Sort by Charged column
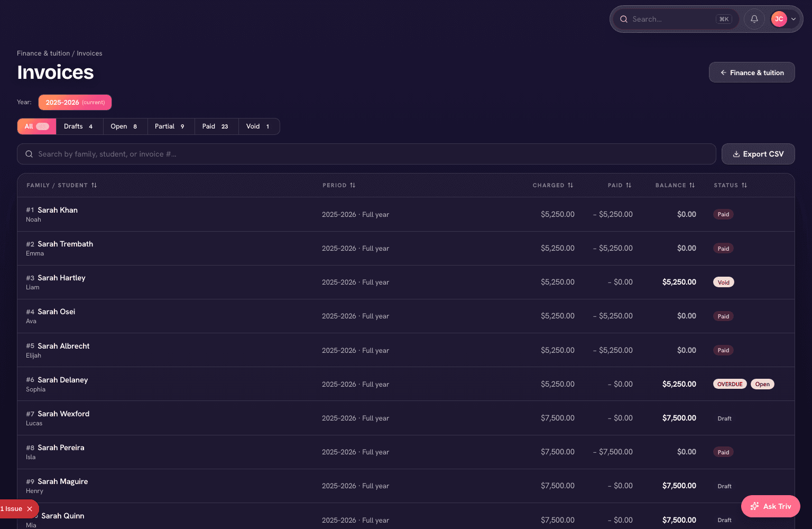Screen dimensions: 812x529 pos(553,185)
